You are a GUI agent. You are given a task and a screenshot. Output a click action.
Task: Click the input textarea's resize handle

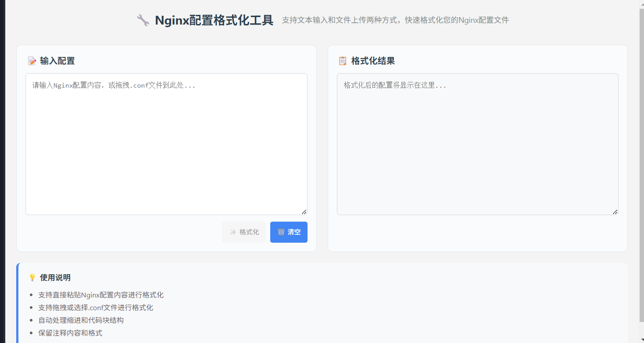pyautogui.click(x=304, y=212)
